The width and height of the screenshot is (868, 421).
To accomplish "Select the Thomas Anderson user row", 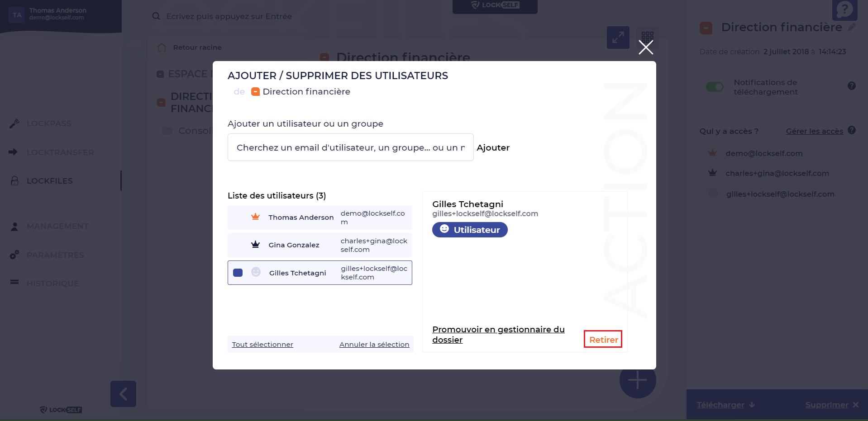I will pos(320,218).
